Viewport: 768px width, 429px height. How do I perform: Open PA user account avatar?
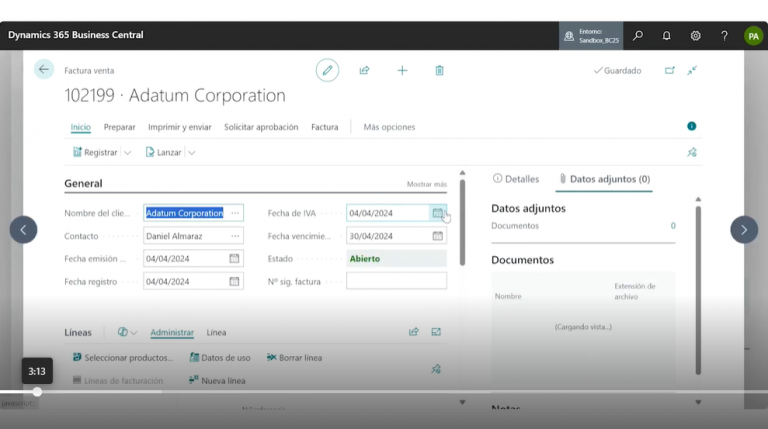click(753, 36)
